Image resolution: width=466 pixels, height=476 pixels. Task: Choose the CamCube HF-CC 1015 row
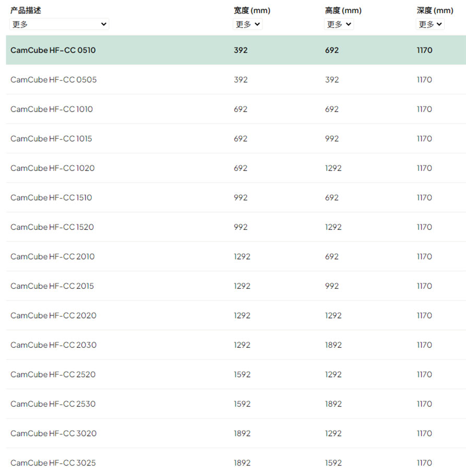pyautogui.click(x=236, y=139)
